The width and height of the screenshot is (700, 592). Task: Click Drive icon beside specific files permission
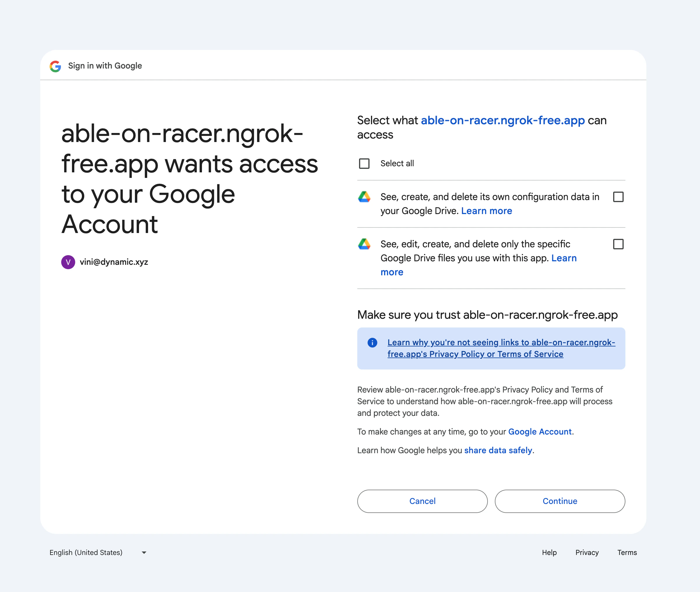pos(364,244)
